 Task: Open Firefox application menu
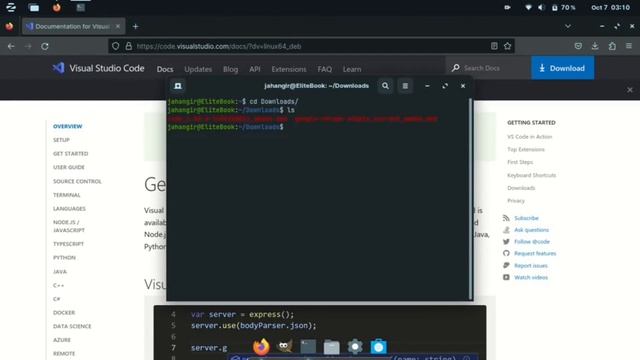coord(629,46)
